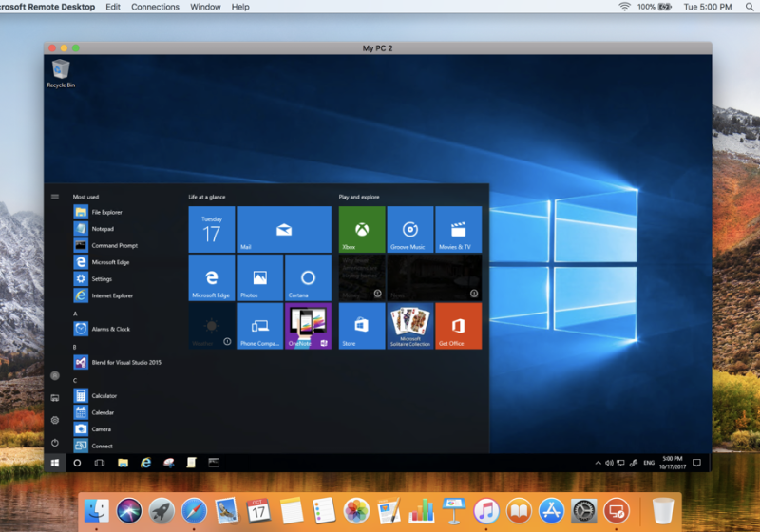Screen dimensions: 760x532
Task: Click the Cortana tile
Action: tap(308, 278)
